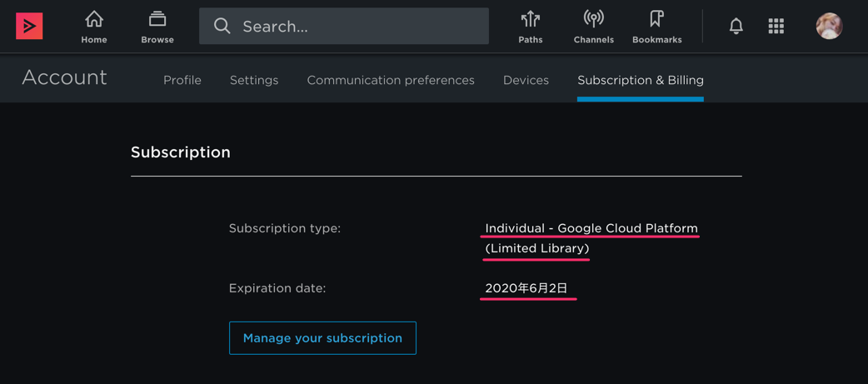Screen dimensions: 868x384
Task: Open Communication preferences tab
Action: (x=391, y=80)
